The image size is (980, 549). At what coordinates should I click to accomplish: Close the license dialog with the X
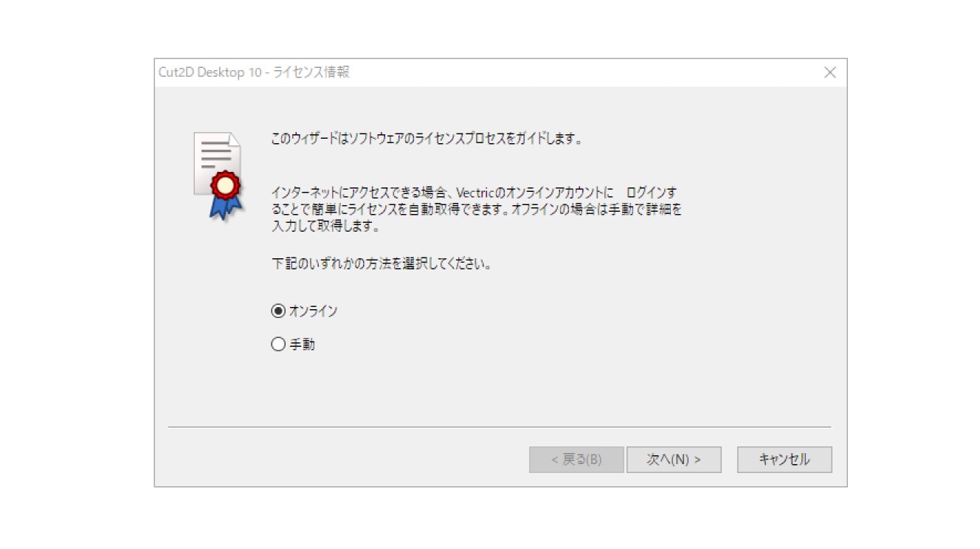pyautogui.click(x=830, y=72)
